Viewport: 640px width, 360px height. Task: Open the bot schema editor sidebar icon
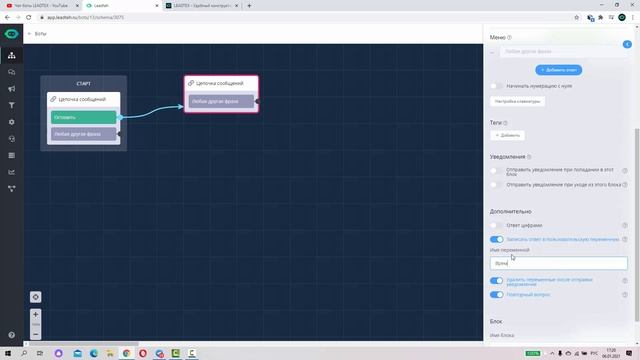[x=11, y=55]
